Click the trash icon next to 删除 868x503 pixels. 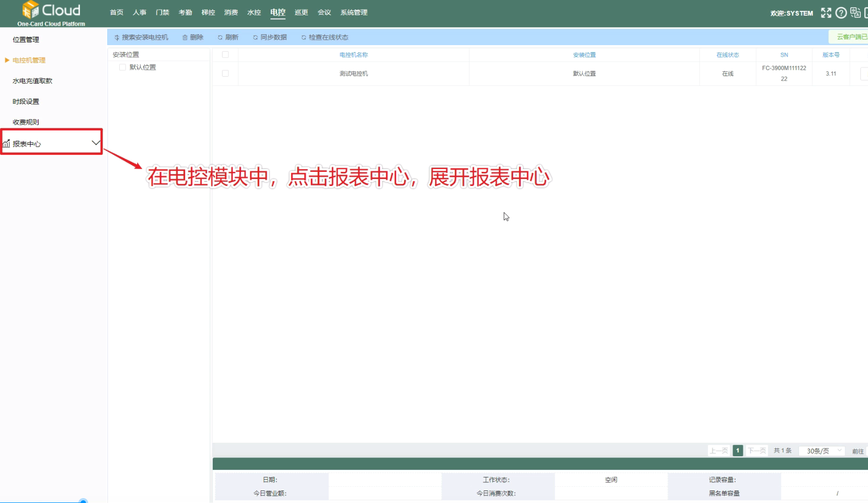point(185,38)
